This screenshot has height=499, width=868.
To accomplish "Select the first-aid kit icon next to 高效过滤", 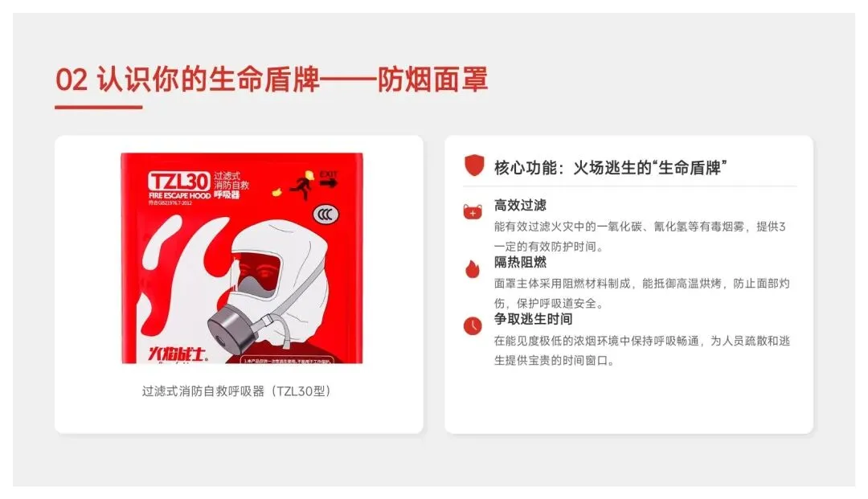I will pyautogui.click(x=473, y=212).
